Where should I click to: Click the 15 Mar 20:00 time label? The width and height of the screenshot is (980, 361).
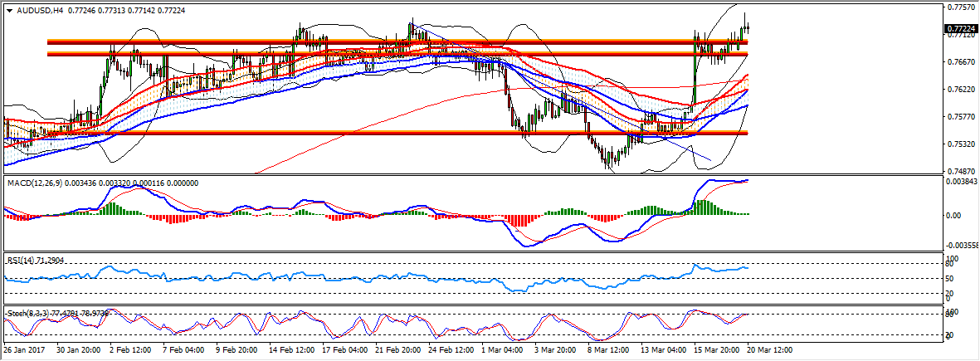coord(716,350)
